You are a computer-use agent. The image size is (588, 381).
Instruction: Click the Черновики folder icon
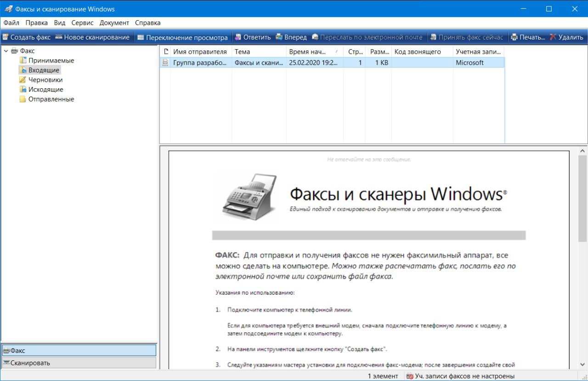tap(23, 80)
